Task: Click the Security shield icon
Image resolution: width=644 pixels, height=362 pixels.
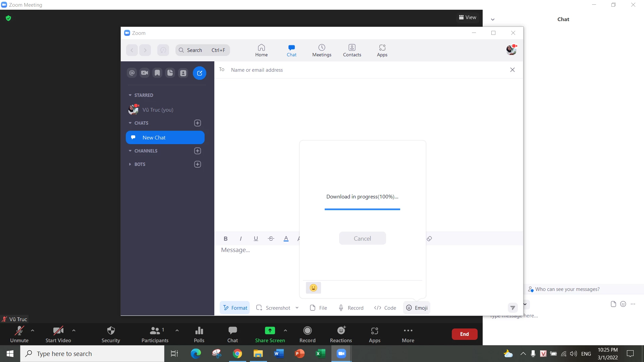Action: [111, 334]
